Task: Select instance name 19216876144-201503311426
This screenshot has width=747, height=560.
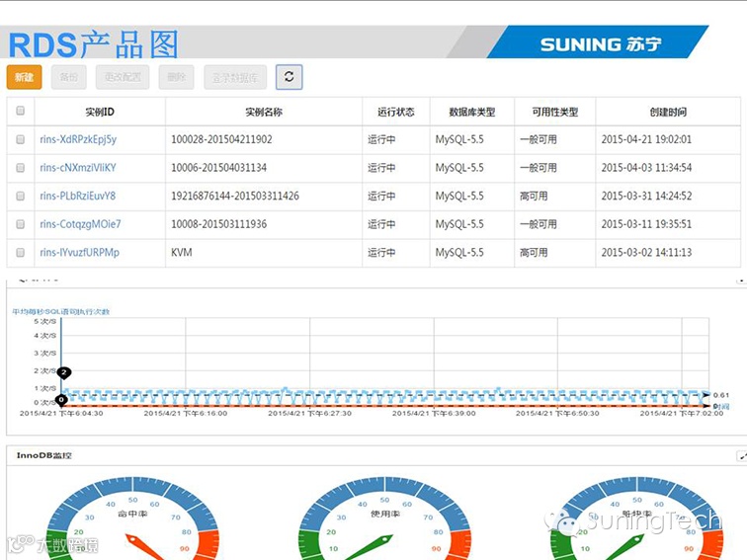Action: pyautogui.click(x=235, y=196)
